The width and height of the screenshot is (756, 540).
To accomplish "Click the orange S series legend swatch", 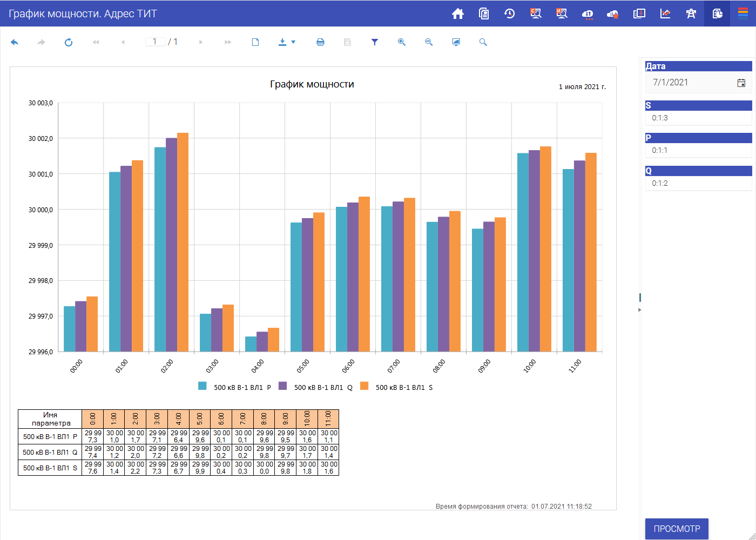I will click(x=364, y=386).
